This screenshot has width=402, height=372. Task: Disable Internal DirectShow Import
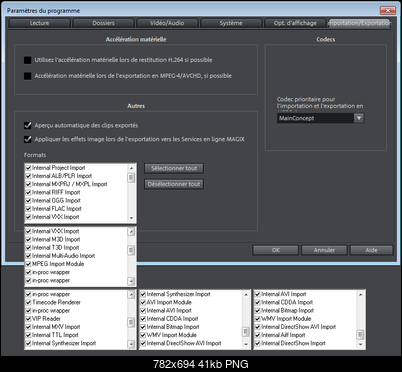tap(258, 343)
